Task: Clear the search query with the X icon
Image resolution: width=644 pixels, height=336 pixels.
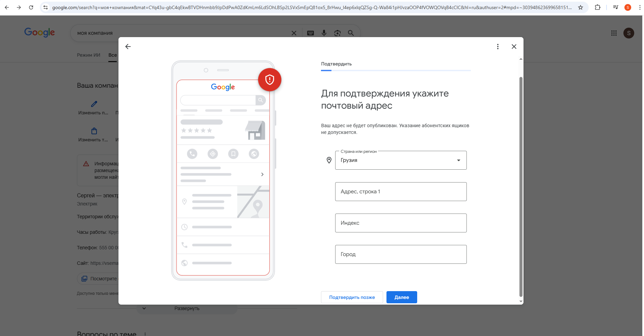Action: click(294, 33)
